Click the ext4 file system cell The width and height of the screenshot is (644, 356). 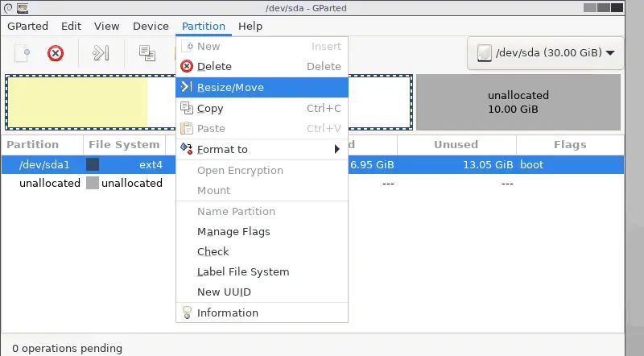pos(151,164)
